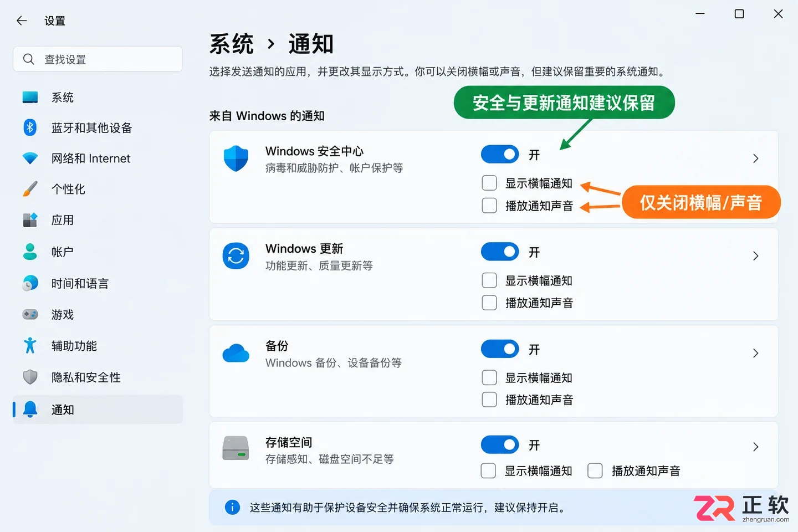Open 网络和 Internet in sidebar

98,158
